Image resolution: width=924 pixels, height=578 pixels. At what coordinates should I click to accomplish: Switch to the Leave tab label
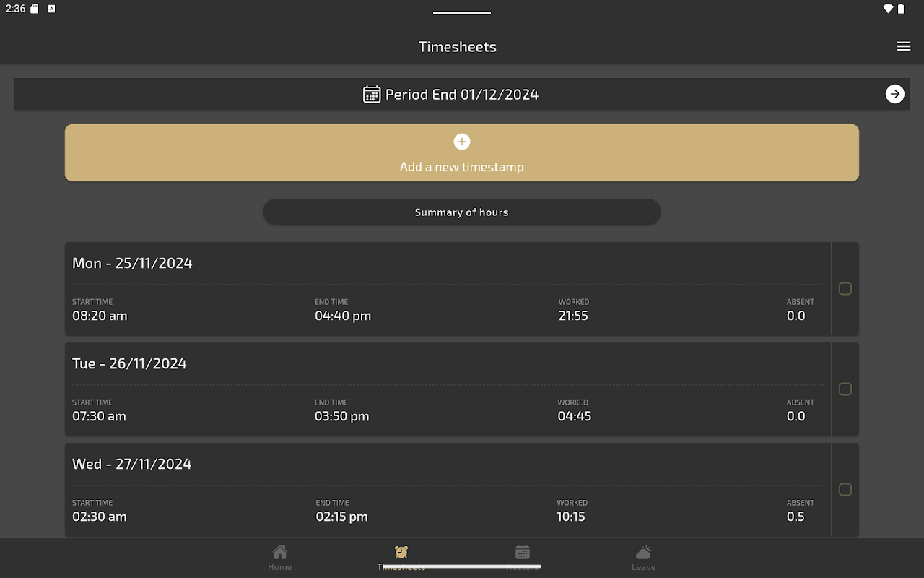tap(643, 567)
